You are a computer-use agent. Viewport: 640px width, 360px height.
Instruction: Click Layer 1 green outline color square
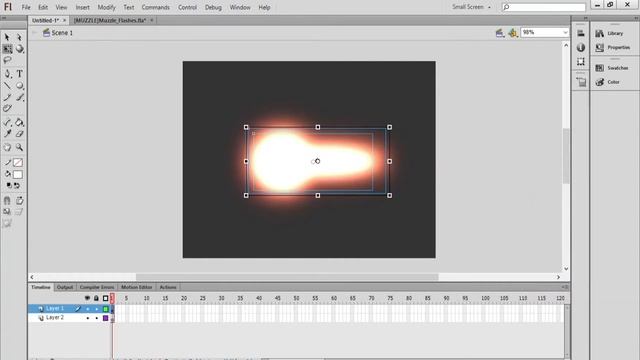[106, 309]
